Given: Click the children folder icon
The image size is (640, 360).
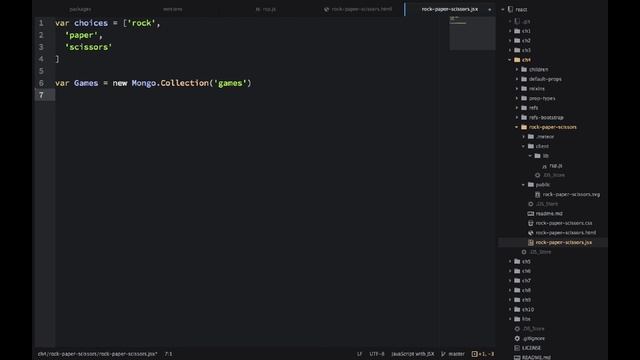Looking at the screenshot, I should [x=524, y=69].
